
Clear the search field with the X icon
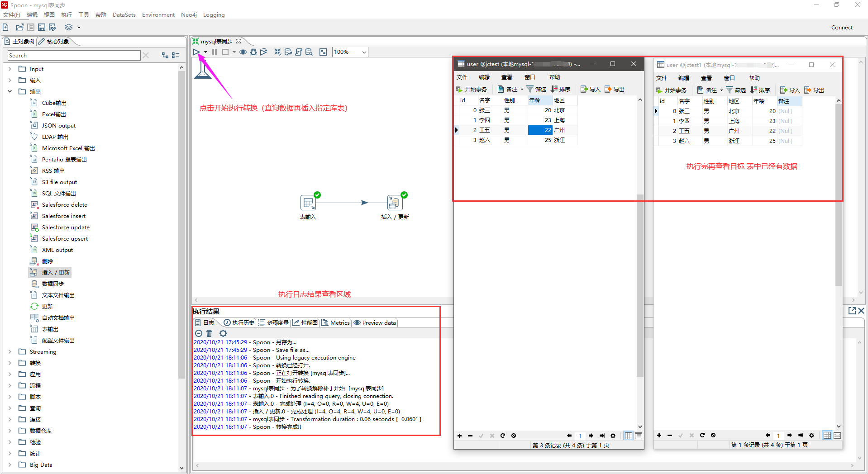click(x=146, y=55)
